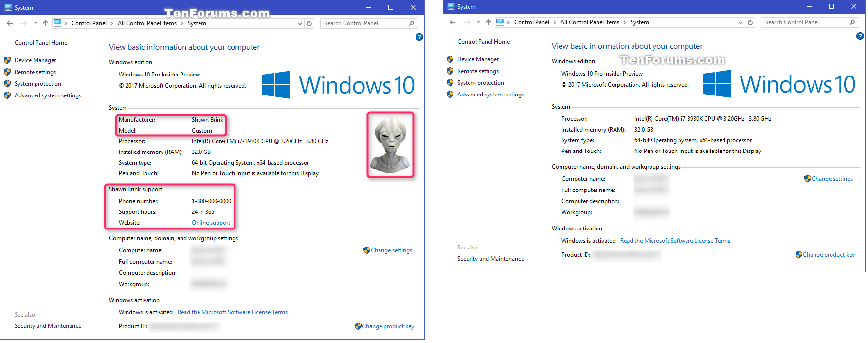Click Control Panel breadcrumb in left window

coord(89,23)
